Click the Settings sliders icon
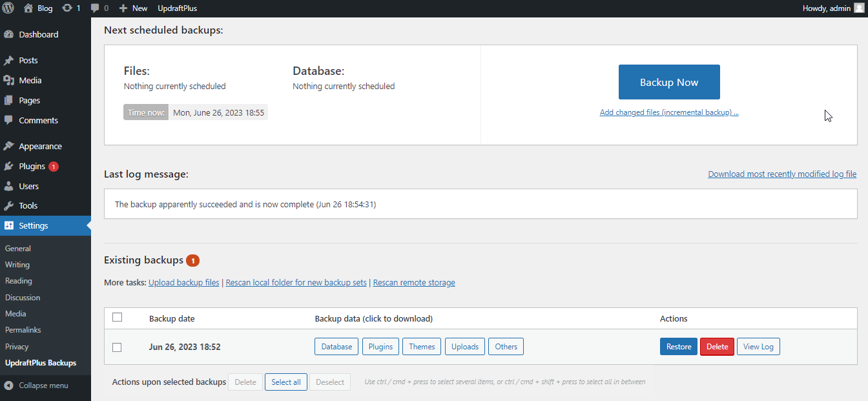 pyautogui.click(x=8, y=225)
